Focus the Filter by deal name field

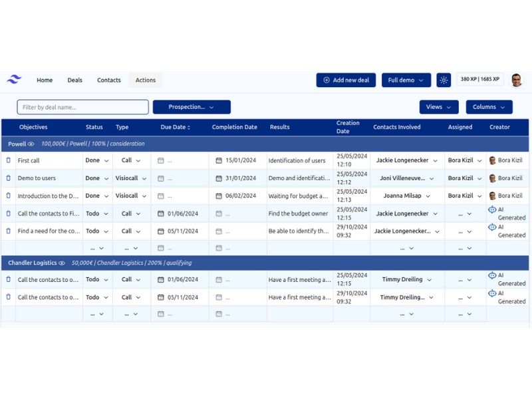(82, 107)
